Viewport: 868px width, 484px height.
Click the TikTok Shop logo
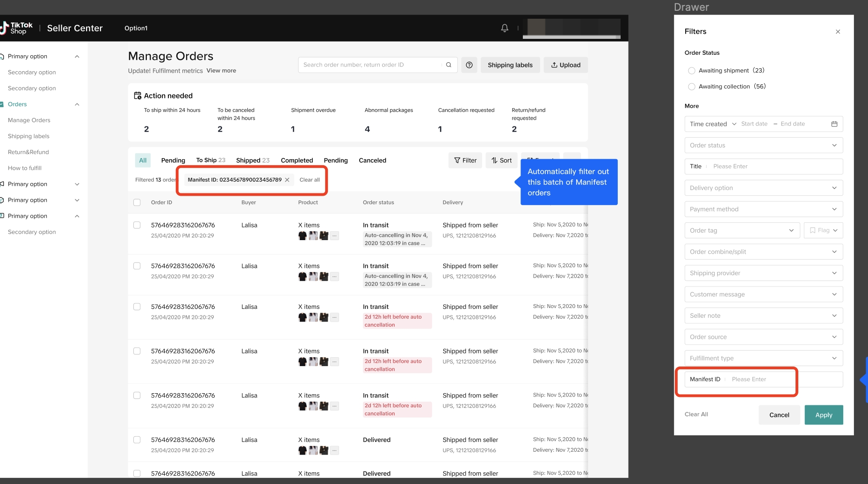[x=17, y=28]
